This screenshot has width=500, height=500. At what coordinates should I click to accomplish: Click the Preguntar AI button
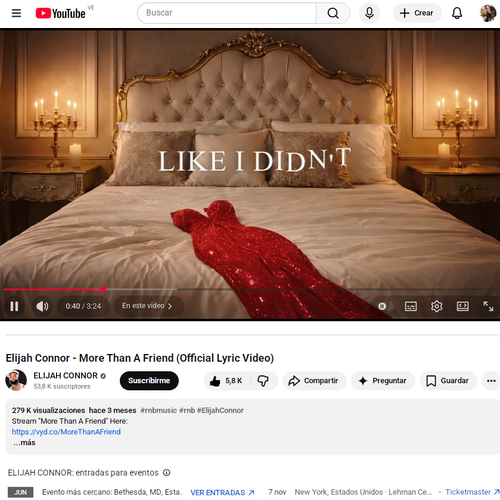pyautogui.click(x=383, y=381)
